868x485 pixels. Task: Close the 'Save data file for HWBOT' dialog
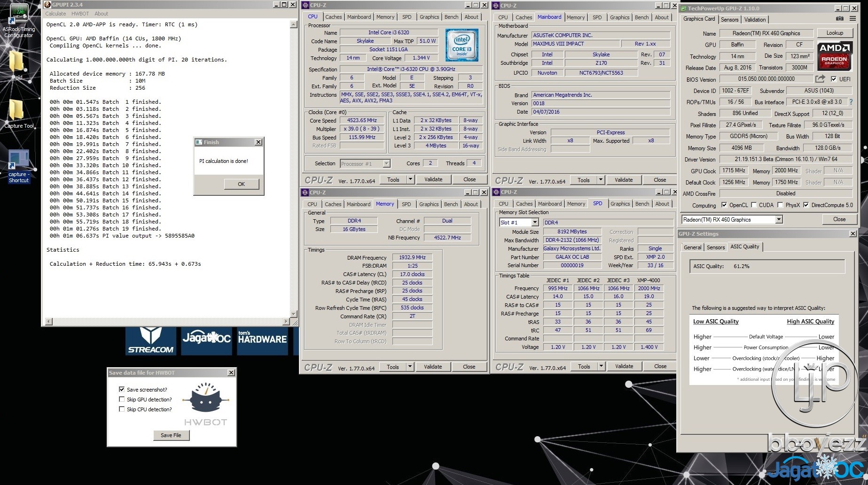click(x=231, y=373)
